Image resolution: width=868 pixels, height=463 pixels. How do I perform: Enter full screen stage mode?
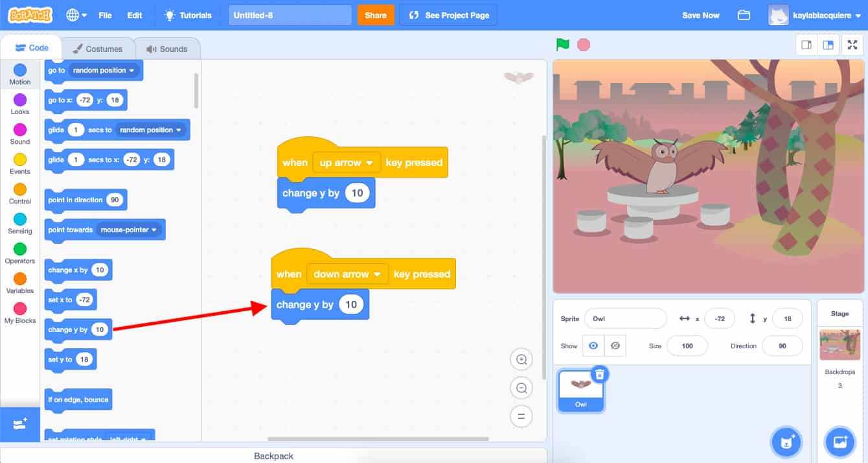[852, 45]
